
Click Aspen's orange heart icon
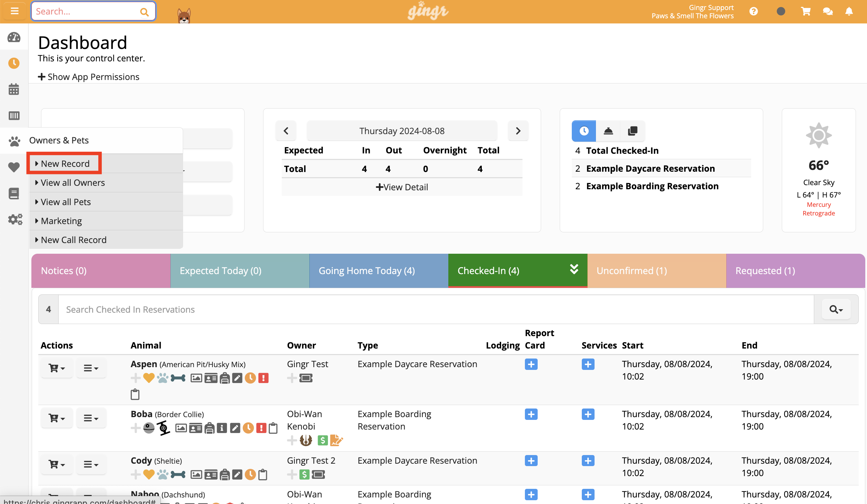click(x=149, y=378)
